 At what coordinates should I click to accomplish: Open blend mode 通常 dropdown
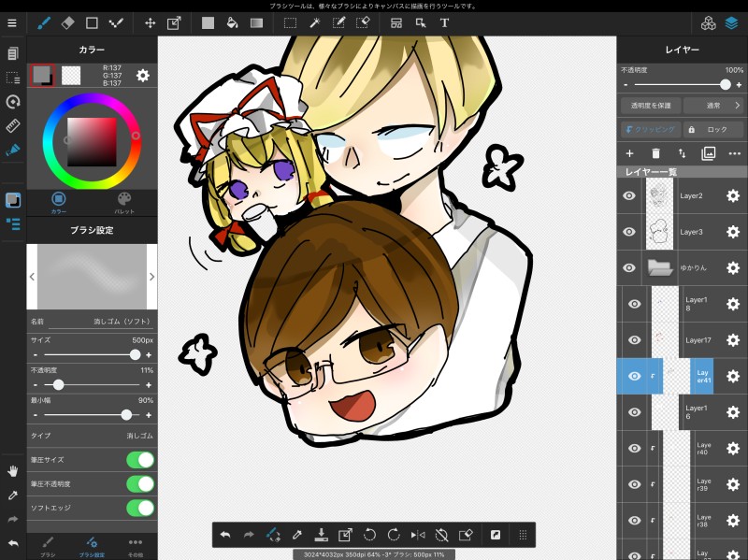point(713,106)
